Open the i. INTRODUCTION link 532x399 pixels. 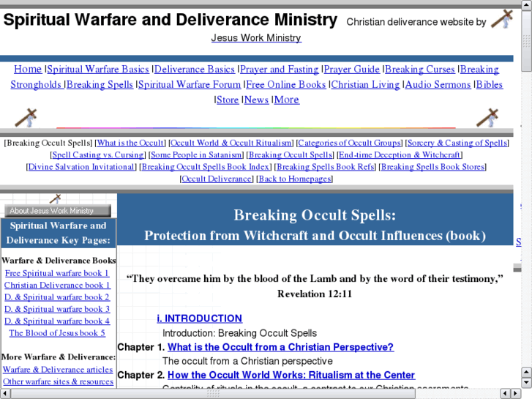200,318
